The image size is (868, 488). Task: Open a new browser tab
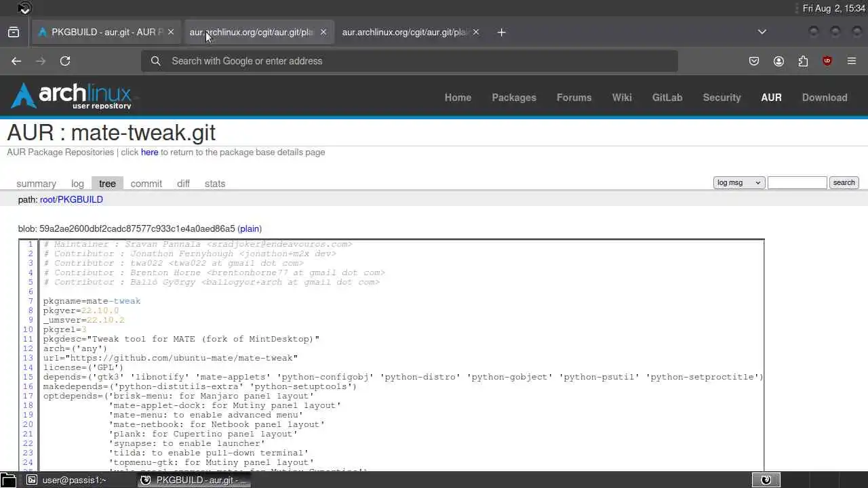[501, 32]
